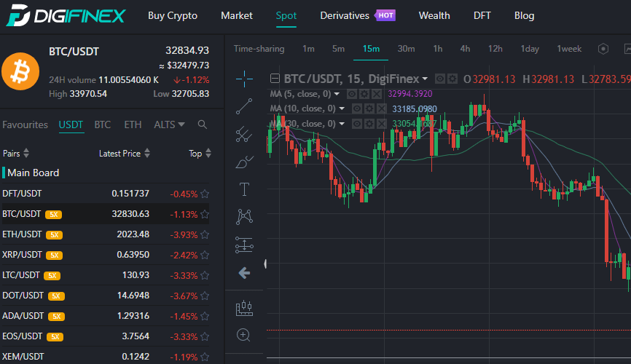Favourite BTC/USDT with the star

(205, 214)
